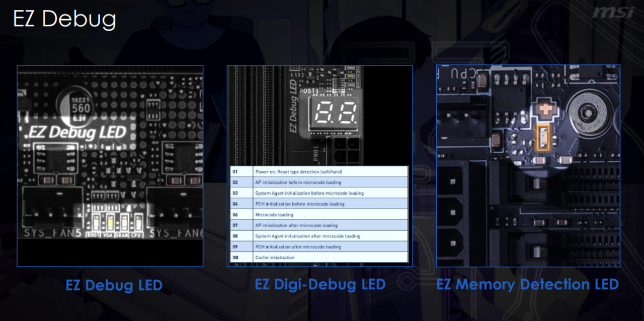Select "PCH initialization after microcode loading" row
Screen dimensions: 644x321
pyautogui.click(x=319, y=247)
